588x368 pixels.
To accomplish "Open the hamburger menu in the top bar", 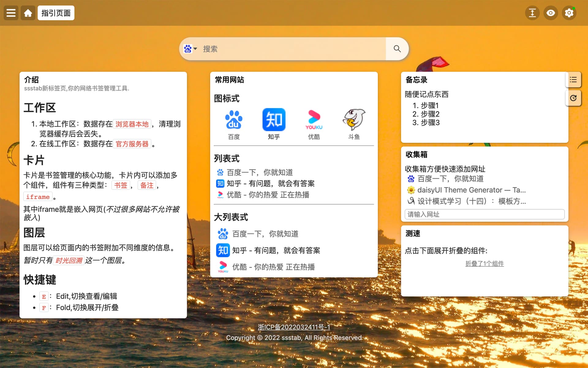I will pos(11,13).
